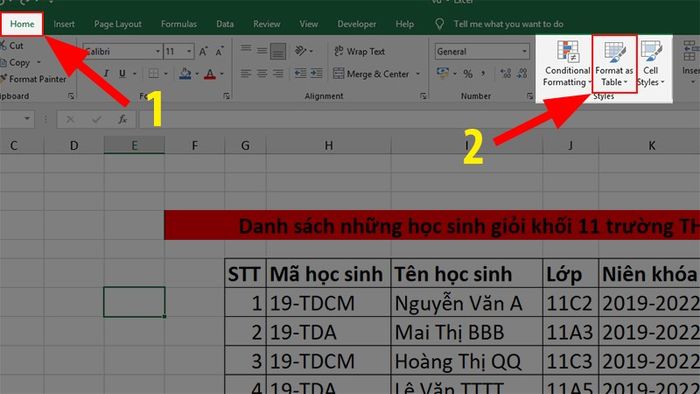Open the Font settings dialog launcher
700x394 pixels.
tap(226, 96)
